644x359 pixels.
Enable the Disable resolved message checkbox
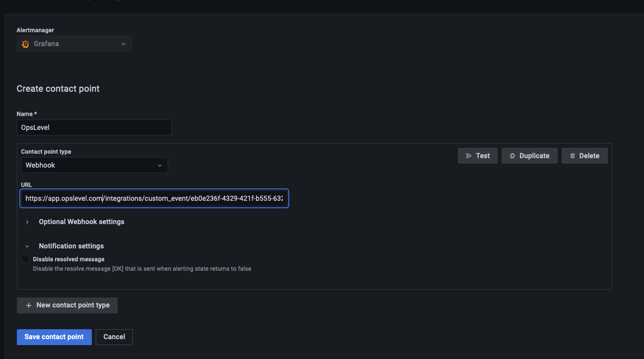25,258
